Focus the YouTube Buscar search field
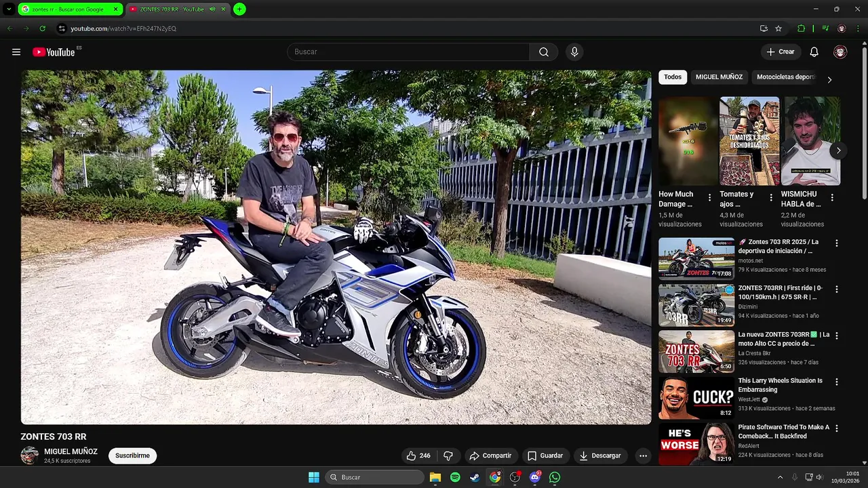 coord(408,52)
